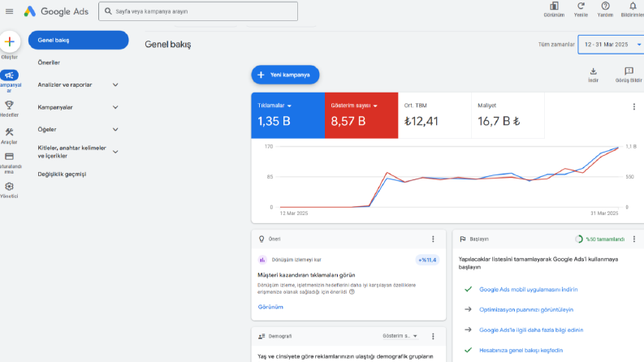The image size is (644, 362).
Task: Open Hesabınıza genel bakışı keşfedin link
Action: coord(521,350)
